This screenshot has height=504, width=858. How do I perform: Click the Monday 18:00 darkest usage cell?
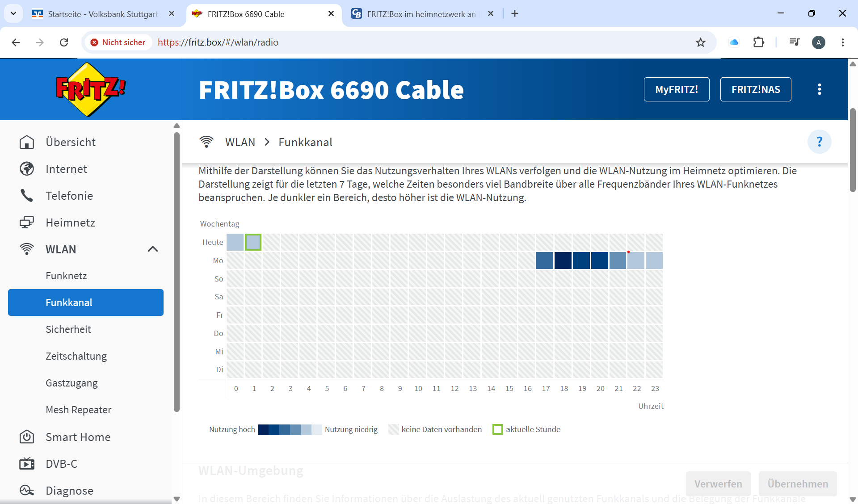563,260
